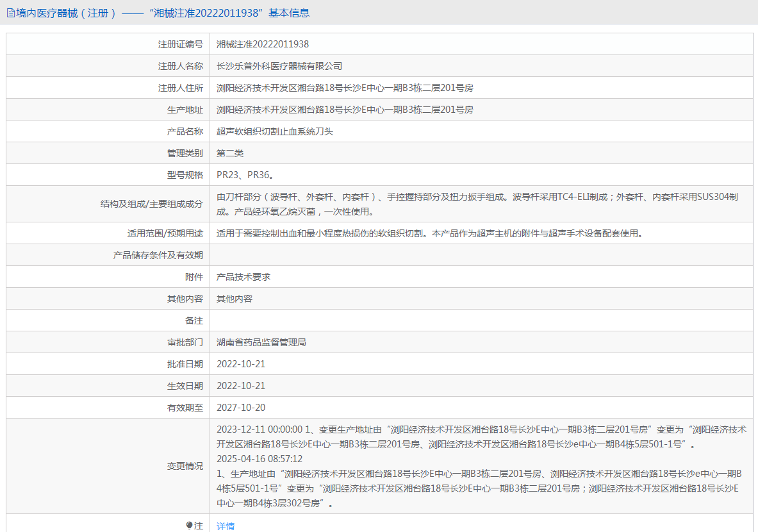The width and height of the screenshot is (758, 532).
Task: Click the expiry date 2027-10-20
Action: pyautogui.click(x=241, y=408)
